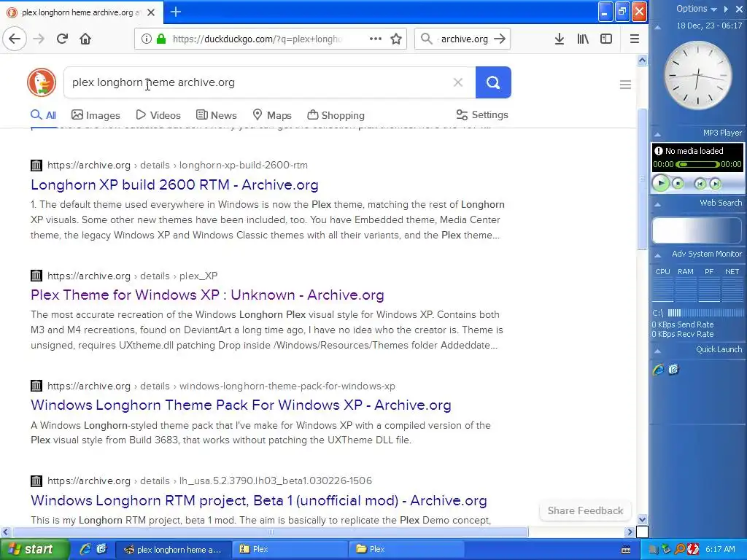This screenshot has height=560, width=747.
Task: Switch to first Plex taskbar window
Action: click(x=289, y=549)
